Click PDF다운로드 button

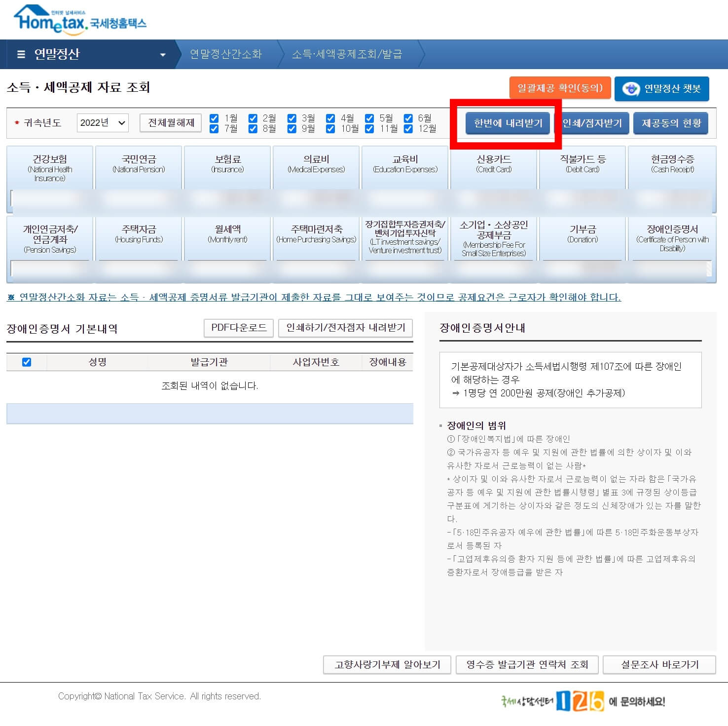(x=239, y=328)
